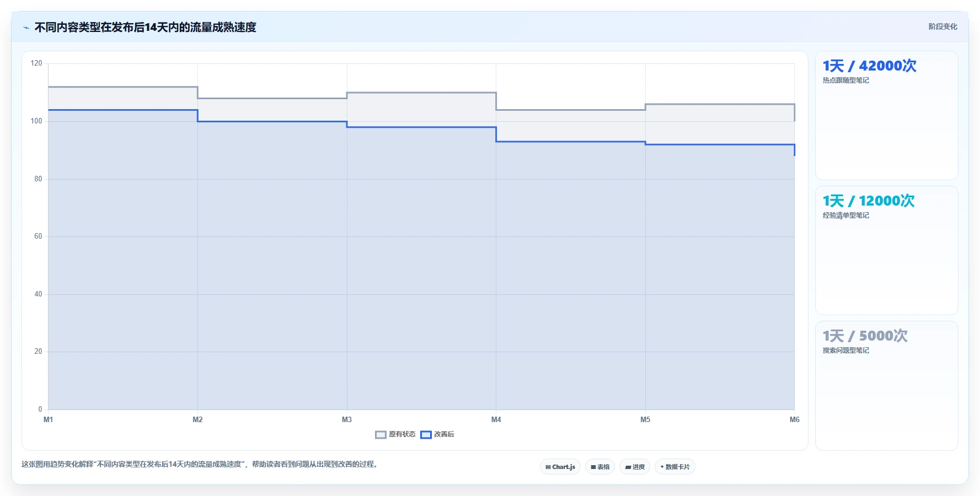Open the 热点跟随型笔记 data card

887,116
